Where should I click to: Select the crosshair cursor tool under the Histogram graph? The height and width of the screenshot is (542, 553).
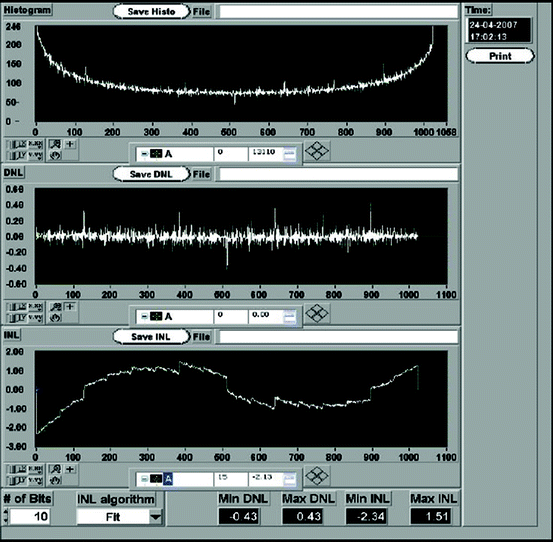[x=70, y=144]
